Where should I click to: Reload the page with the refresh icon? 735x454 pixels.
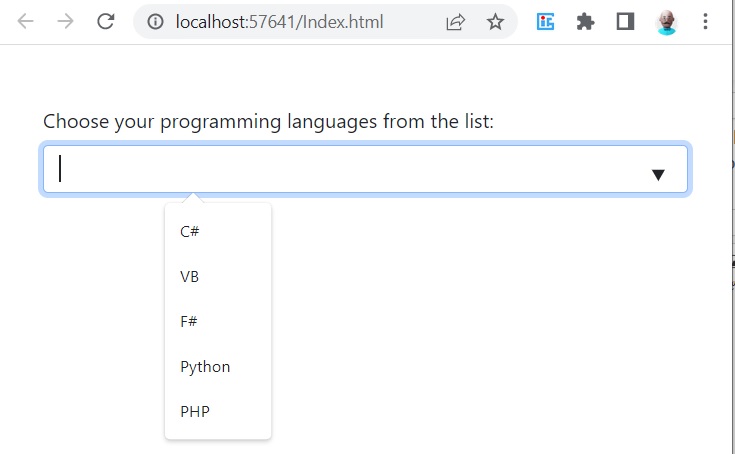[106, 22]
